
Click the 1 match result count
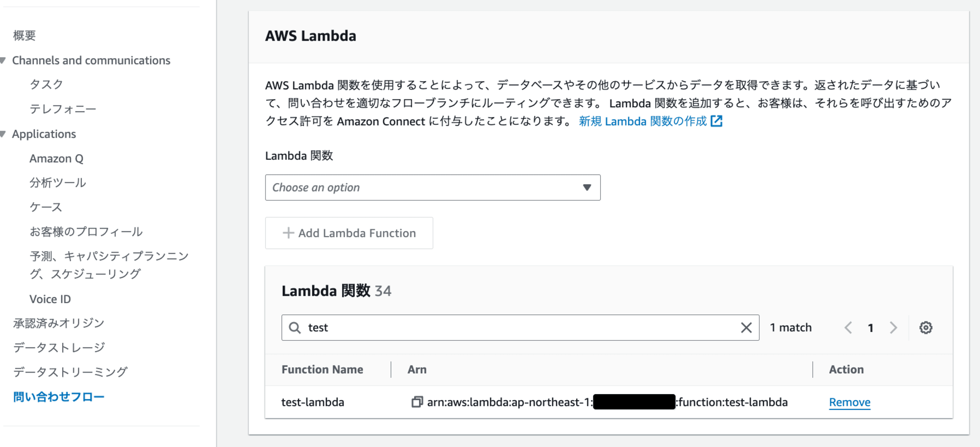pos(791,328)
